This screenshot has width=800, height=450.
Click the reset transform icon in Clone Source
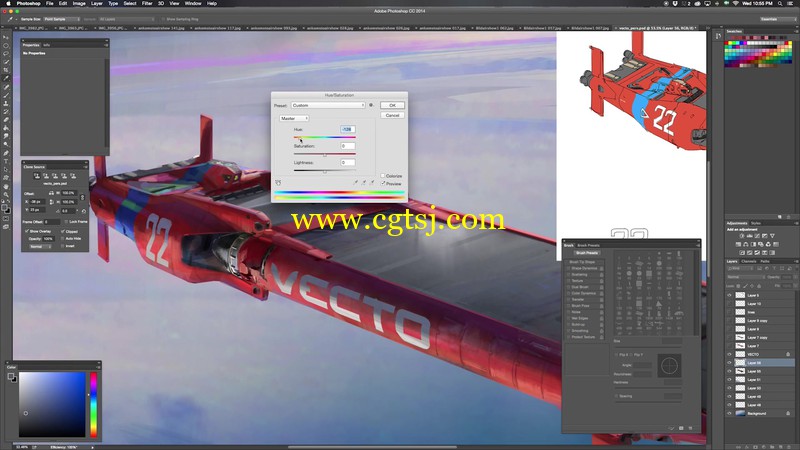pyautogui.click(x=84, y=211)
